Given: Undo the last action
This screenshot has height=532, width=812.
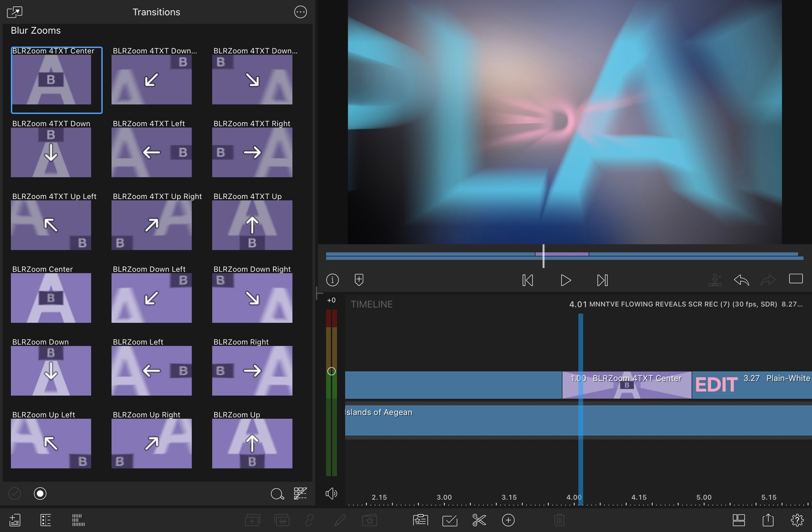Looking at the screenshot, I should click(x=741, y=280).
